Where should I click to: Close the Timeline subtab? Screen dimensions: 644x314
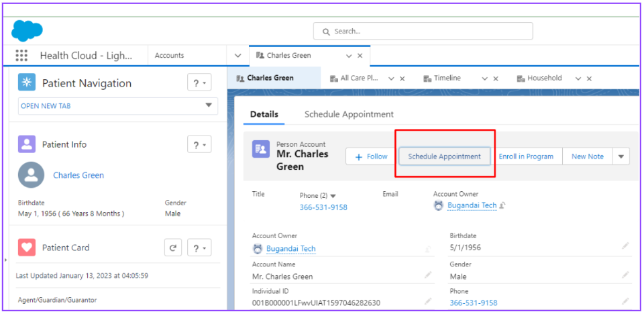tap(496, 78)
